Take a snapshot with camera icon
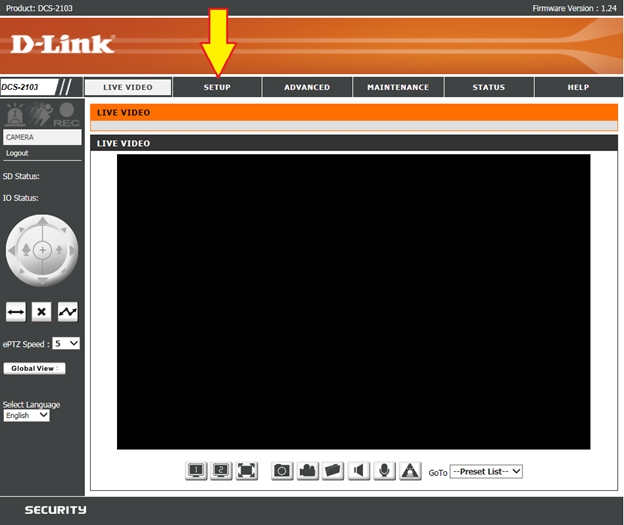This screenshot has width=624, height=525. point(283,471)
